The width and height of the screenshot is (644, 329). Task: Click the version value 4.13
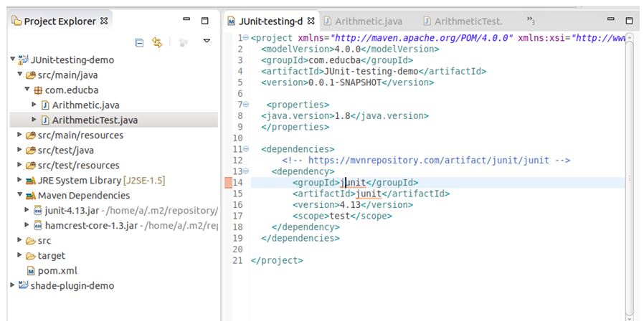point(351,204)
